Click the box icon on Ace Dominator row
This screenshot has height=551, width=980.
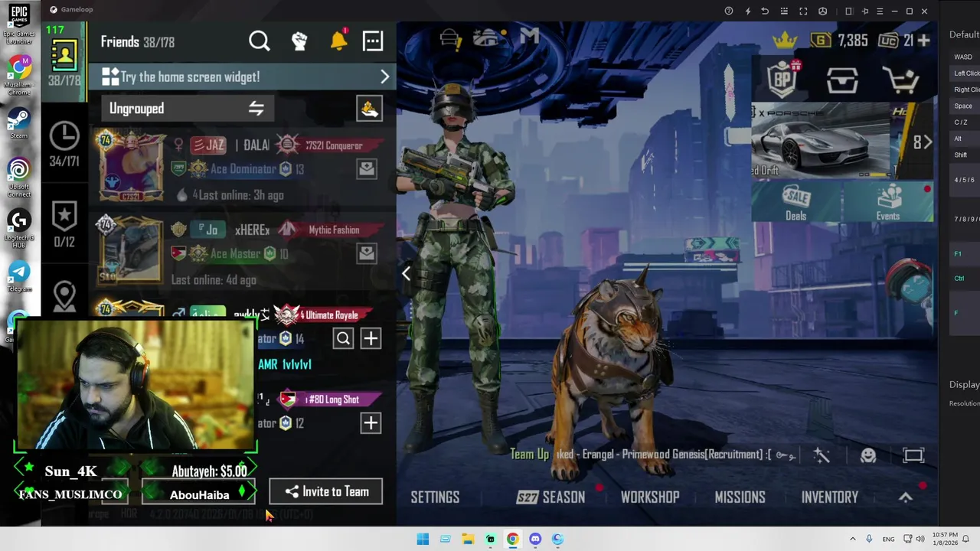click(x=367, y=169)
